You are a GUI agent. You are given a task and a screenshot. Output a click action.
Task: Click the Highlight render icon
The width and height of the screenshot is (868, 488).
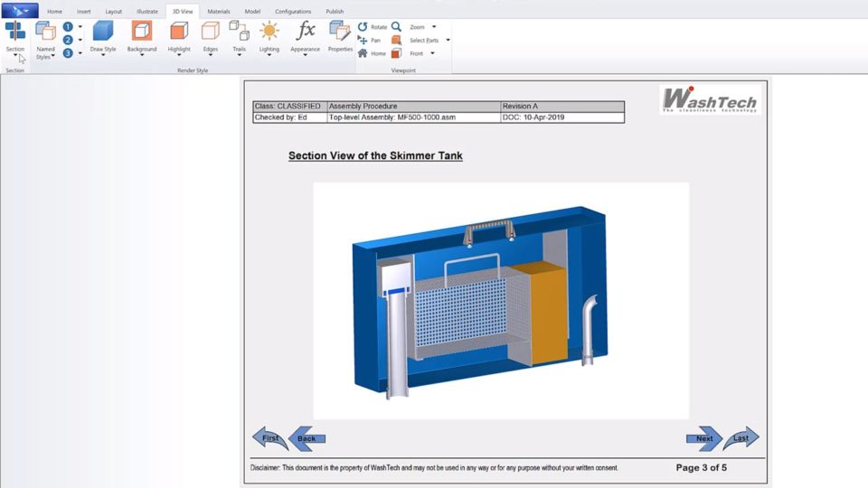[x=179, y=33]
